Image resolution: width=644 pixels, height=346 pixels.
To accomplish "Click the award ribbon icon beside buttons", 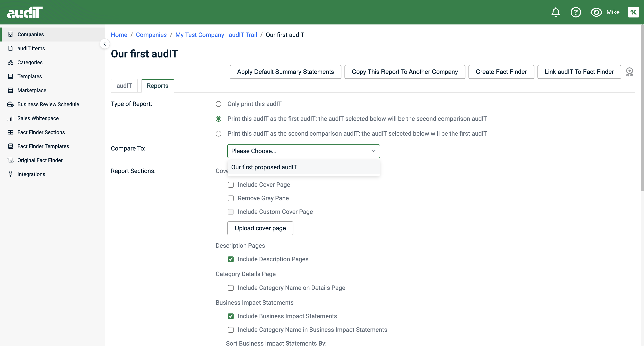I will (x=629, y=72).
